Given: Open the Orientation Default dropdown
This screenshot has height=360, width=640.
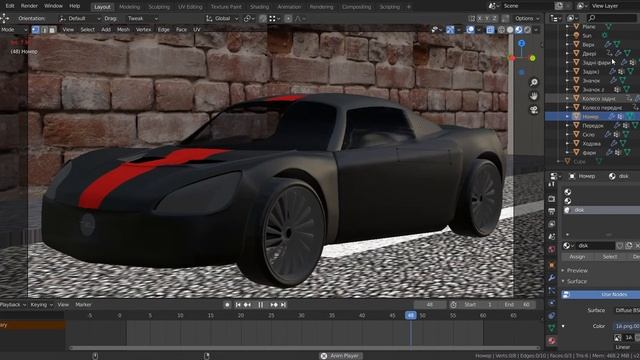Looking at the screenshot, I should point(80,18).
